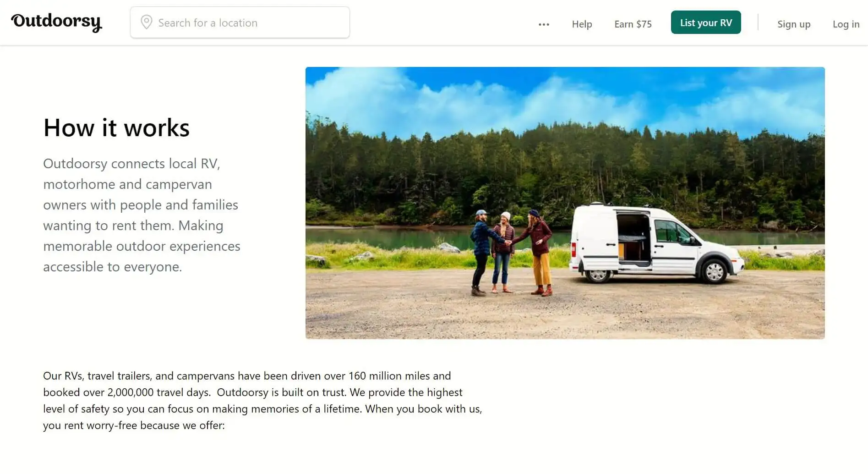The height and width of the screenshot is (474, 868).
Task: Focus the 'Search for a location' field
Action: [x=240, y=22]
